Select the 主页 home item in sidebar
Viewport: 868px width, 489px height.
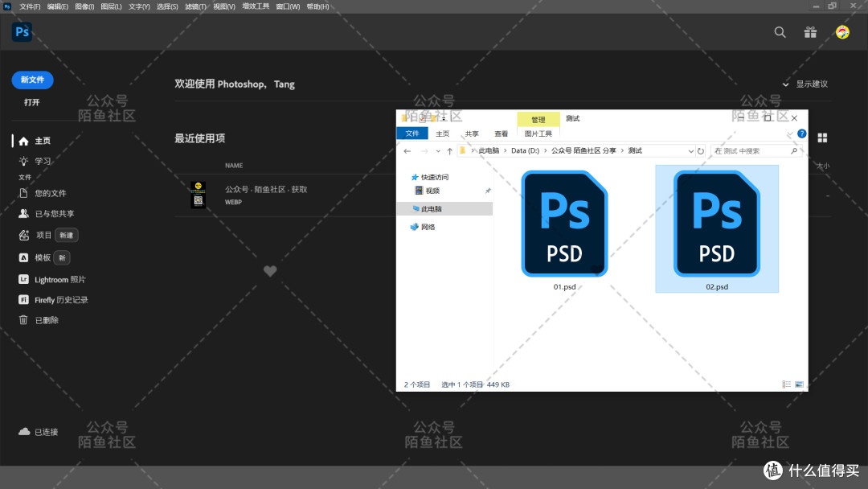[x=35, y=141]
